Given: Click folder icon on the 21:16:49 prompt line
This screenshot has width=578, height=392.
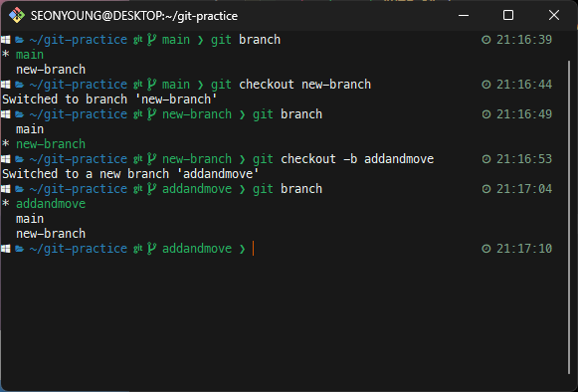Looking at the screenshot, I should (20, 114).
